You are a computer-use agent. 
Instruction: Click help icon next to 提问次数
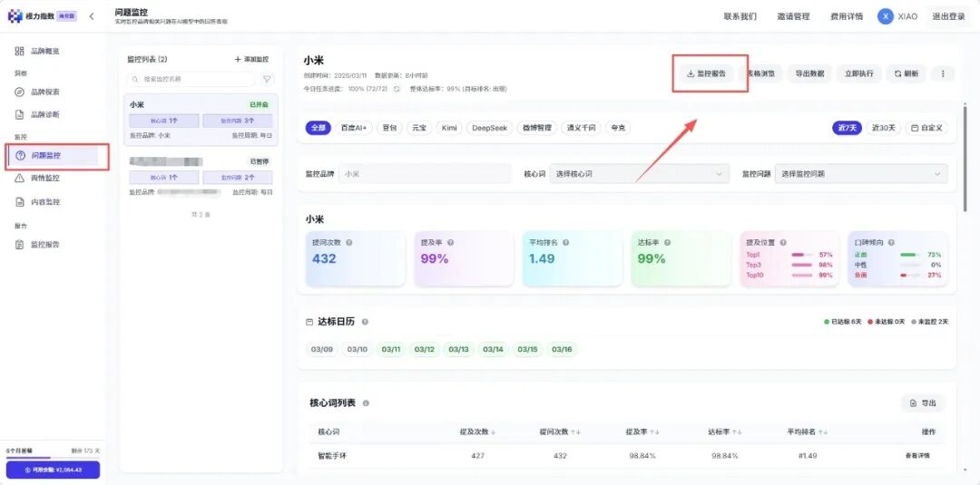[x=348, y=242]
